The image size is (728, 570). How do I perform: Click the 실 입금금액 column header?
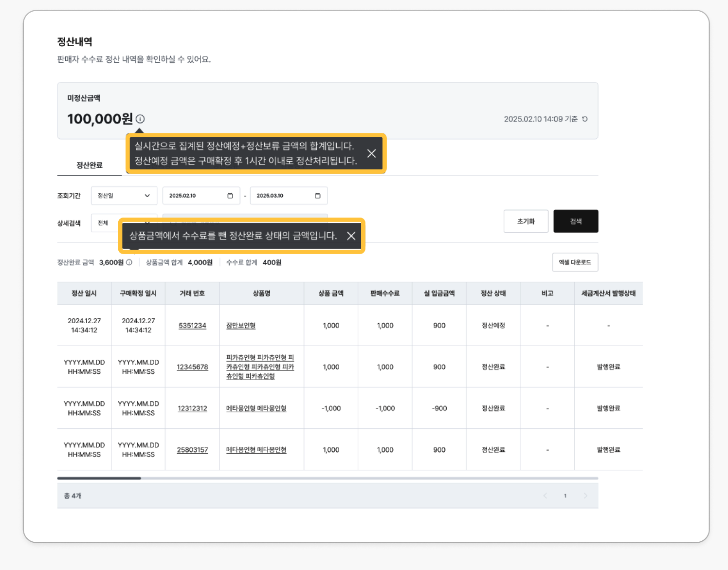pyautogui.click(x=439, y=294)
